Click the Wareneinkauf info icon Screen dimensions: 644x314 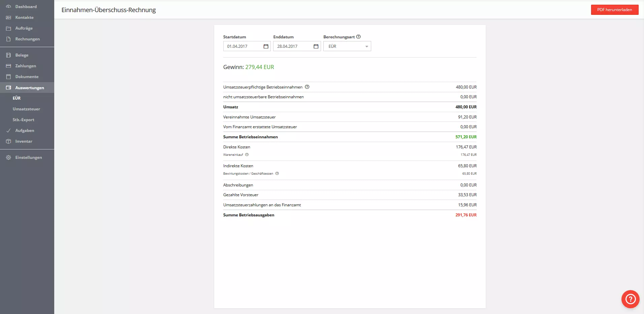point(247,155)
